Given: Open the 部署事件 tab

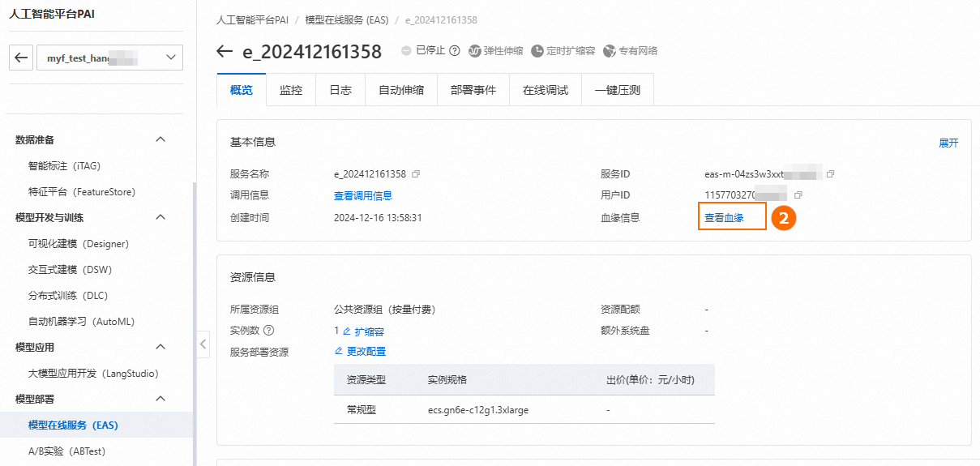Looking at the screenshot, I should (x=473, y=90).
